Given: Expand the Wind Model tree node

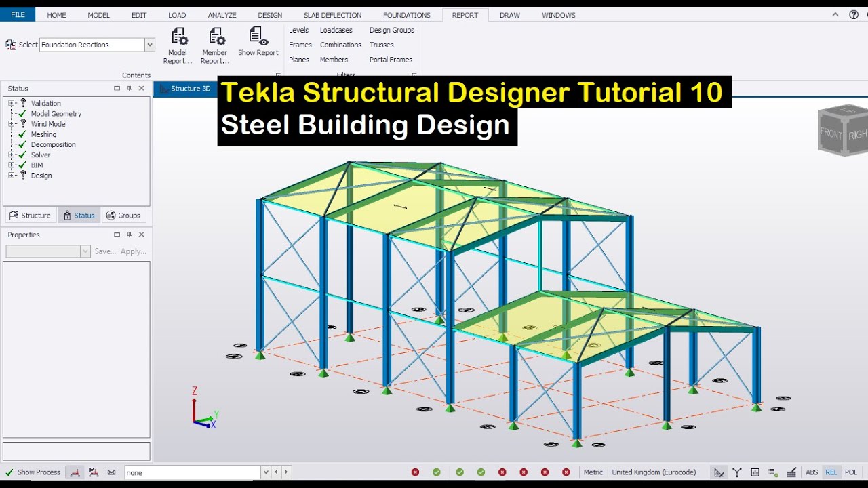Looking at the screenshot, I should 12,124.
